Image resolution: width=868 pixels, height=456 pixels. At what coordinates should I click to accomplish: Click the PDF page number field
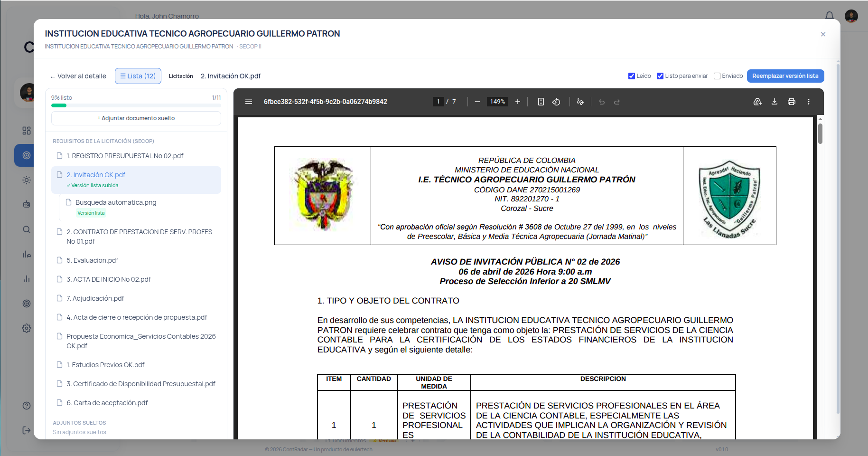[x=438, y=102]
